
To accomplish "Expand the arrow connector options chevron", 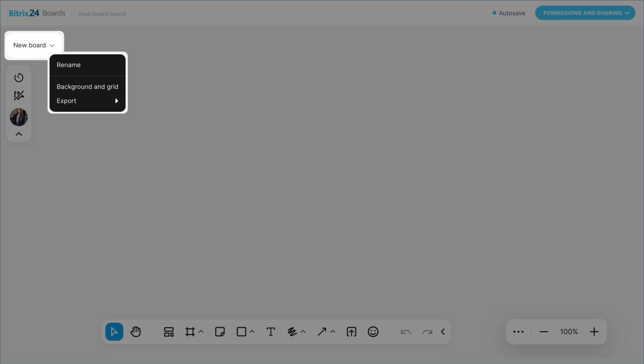I will point(333,332).
